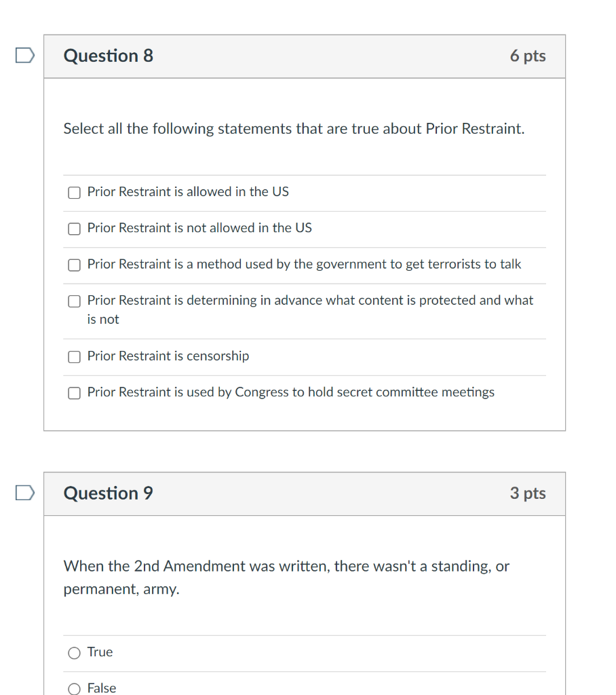616x695 pixels.
Task: Click the '6 pts' label on Question 8
Action: point(528,56)
